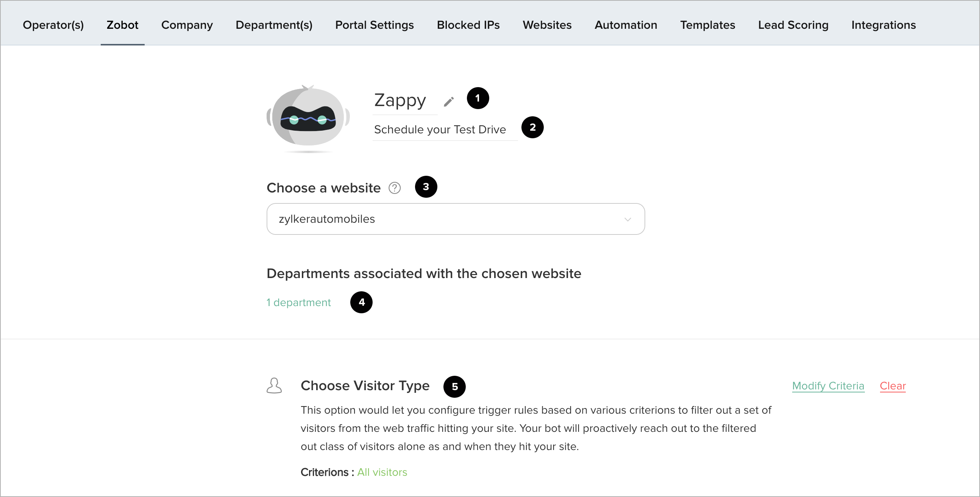
Task: Select the Integrations tab
Action: coord(883,25)
